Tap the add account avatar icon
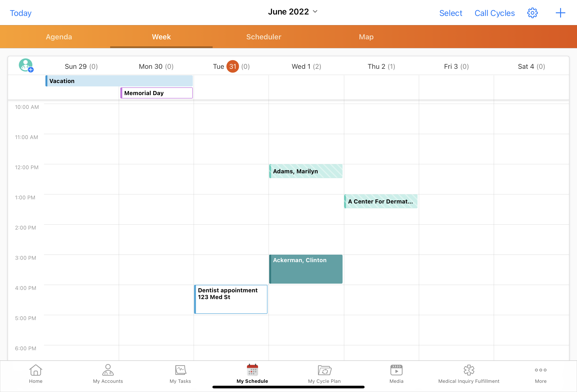The height and width of the screenshot is (392, 577). tap(26, 65)
